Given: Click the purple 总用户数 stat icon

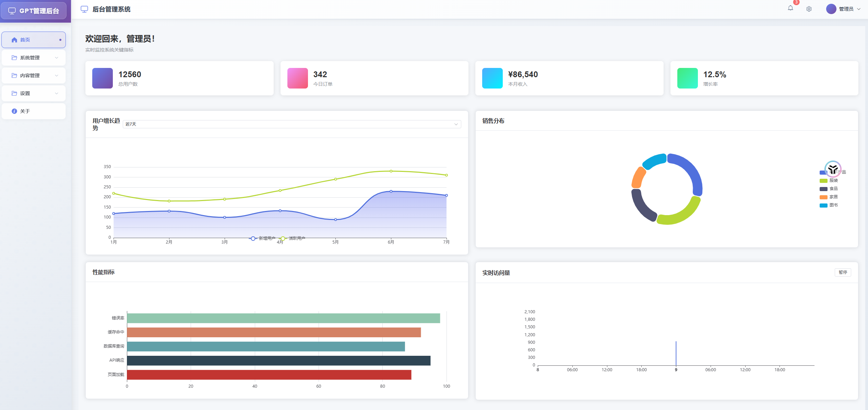Looking at the screenshot, I should (102, 78).
